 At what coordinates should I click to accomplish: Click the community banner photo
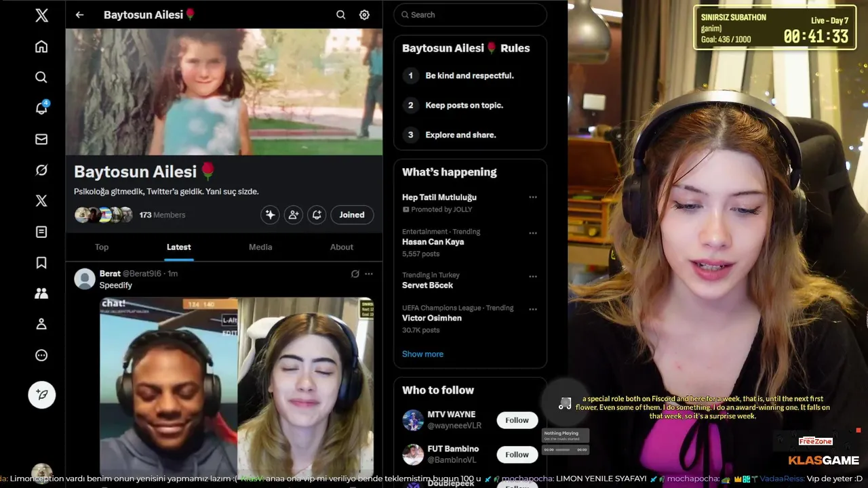click(224, 91)
